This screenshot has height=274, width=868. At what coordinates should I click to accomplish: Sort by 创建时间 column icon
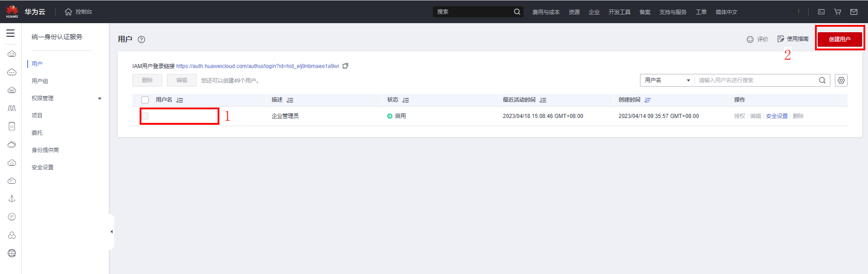point(648,100)
